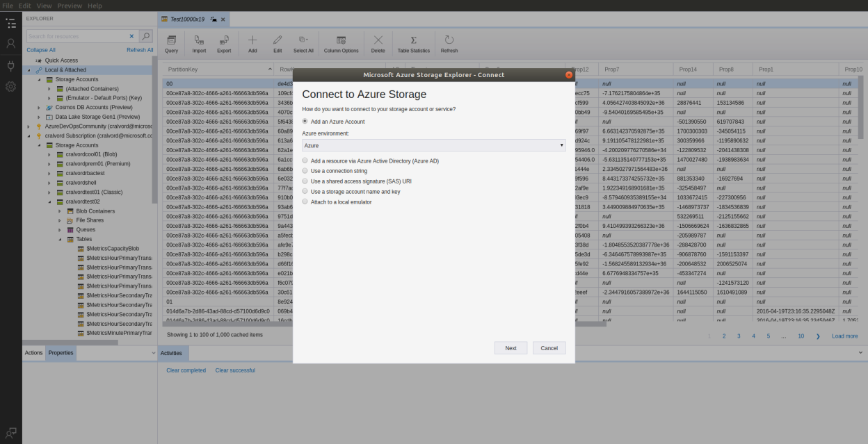Select Use a shared access signature URI
868x444 pixels.
305,181
